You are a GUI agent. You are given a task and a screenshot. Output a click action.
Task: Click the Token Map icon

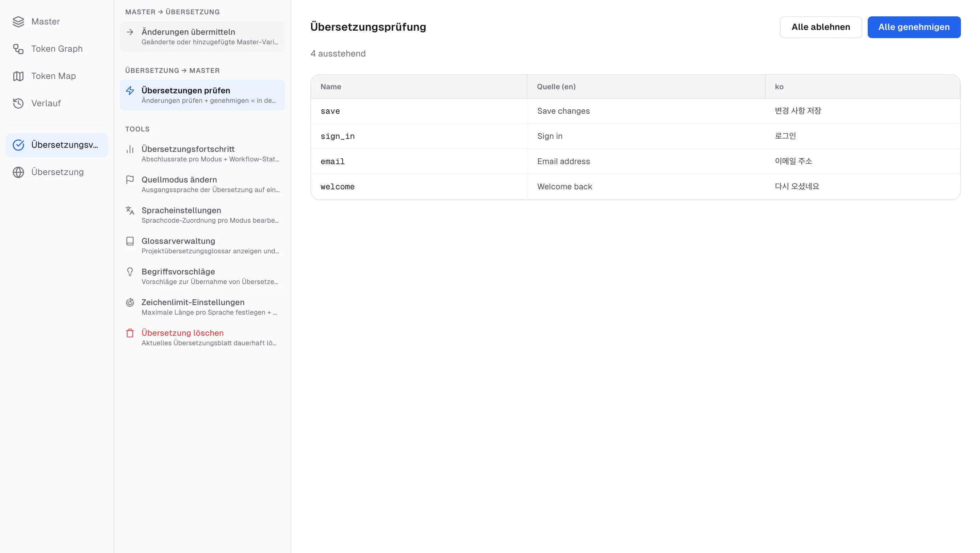[x=18, y=76]
